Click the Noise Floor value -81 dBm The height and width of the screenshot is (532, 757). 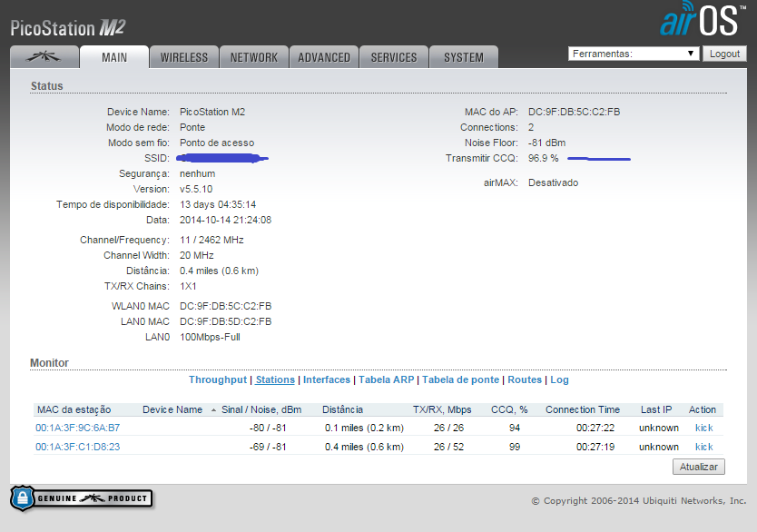click(x=547, y=143)
